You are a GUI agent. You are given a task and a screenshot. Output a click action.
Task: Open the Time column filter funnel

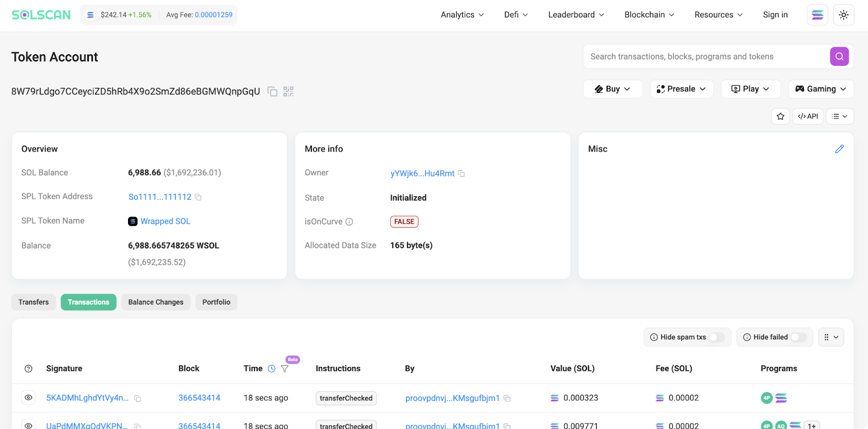click(x=284, y=369)
